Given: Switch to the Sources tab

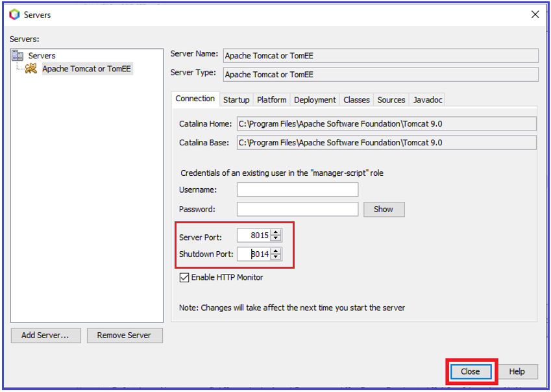Looking at the screenshot, I should [x=391, y=100].
